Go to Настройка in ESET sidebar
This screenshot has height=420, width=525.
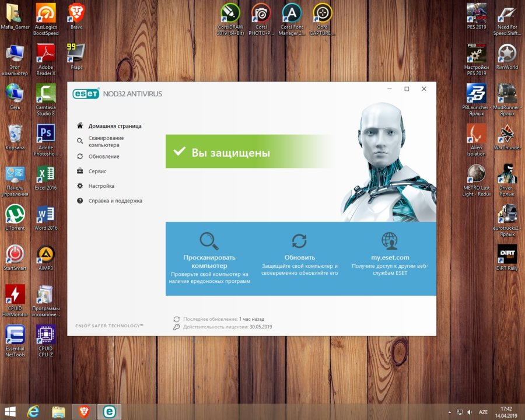point(96,186)
